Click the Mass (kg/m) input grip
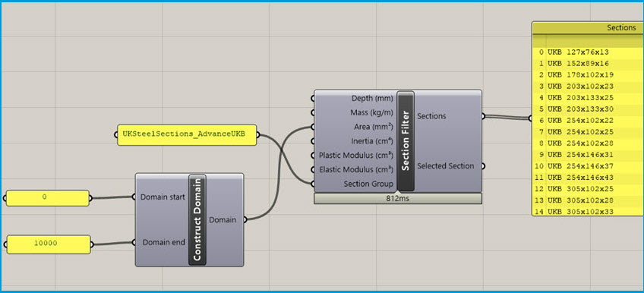 pos(313,113)
